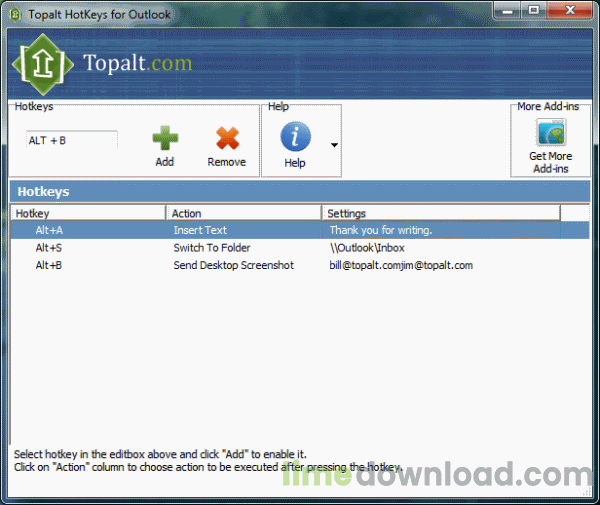Viewport: 600px width, 505px height.
Task: Close the Topalt HotKeys window
Action: (x=570, y=10)
